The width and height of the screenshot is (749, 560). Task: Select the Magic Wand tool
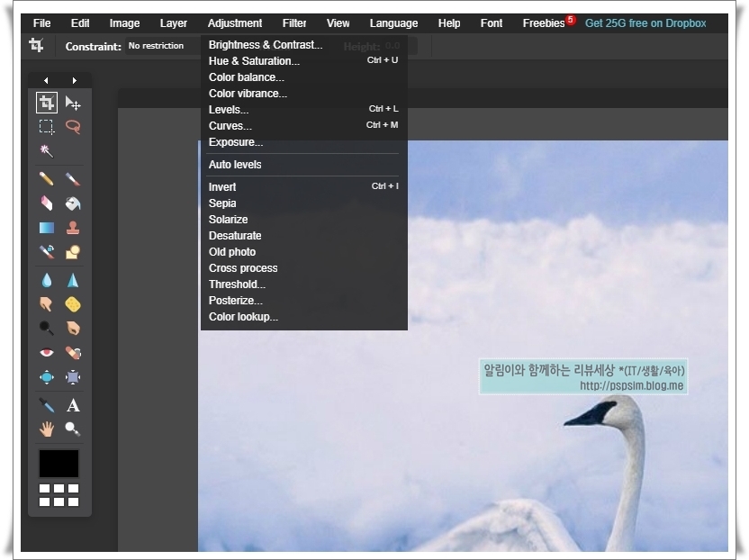tap(47, 151)
